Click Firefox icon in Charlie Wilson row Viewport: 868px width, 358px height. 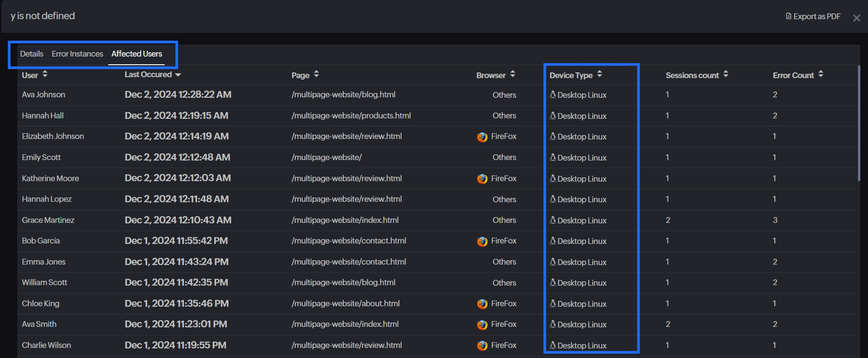click(x=482, y=346)
